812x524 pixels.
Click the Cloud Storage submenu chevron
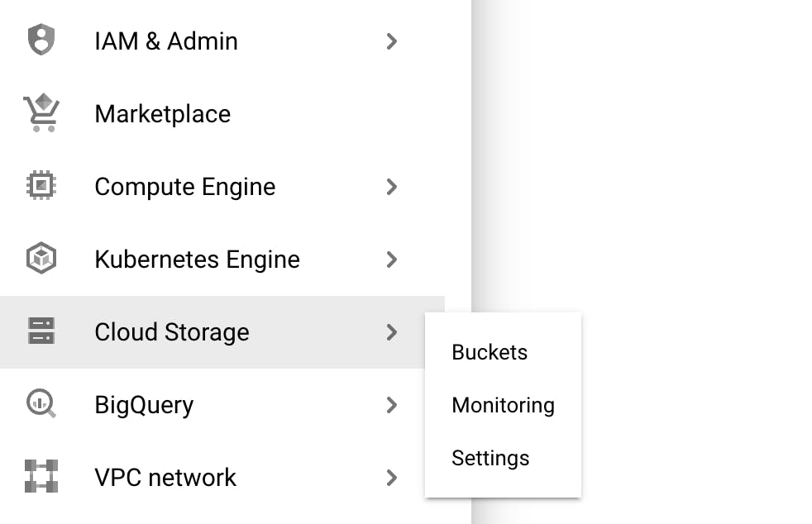392,331
